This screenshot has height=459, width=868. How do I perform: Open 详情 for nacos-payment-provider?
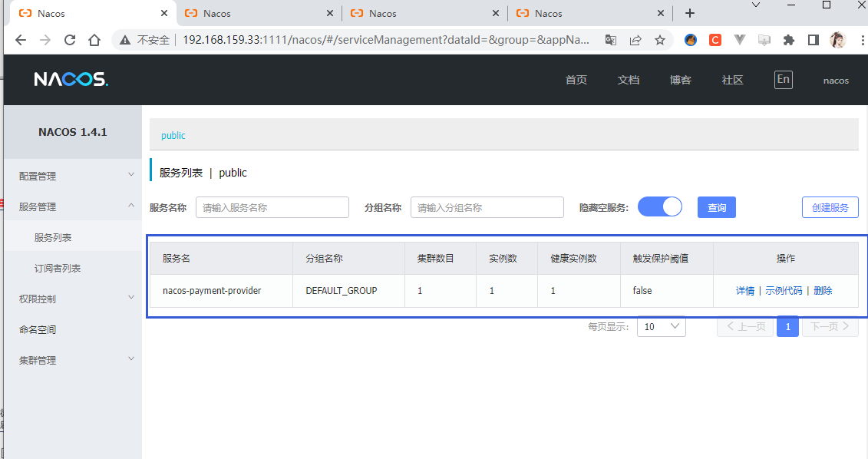745,291
